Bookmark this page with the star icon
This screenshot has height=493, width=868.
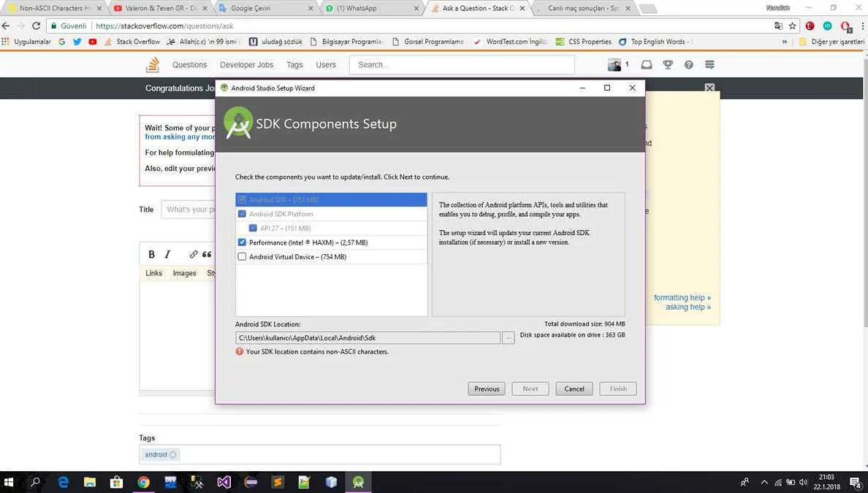[792, 26]
